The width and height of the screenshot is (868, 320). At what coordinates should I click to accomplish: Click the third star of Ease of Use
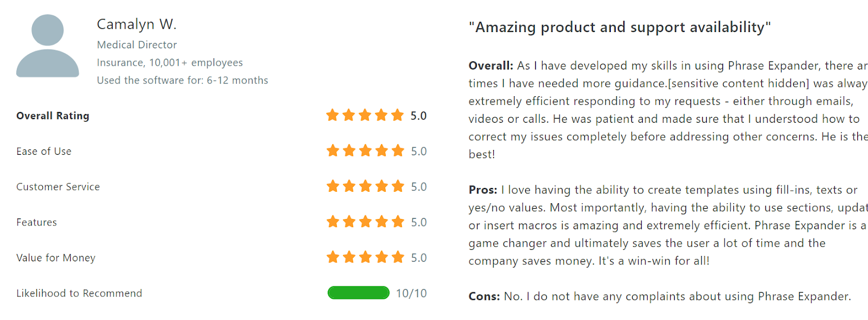(365, 150)
